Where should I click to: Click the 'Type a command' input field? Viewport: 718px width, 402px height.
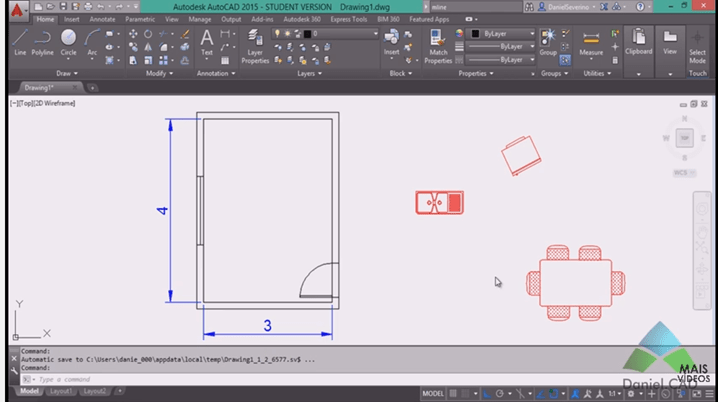[100, 379]
